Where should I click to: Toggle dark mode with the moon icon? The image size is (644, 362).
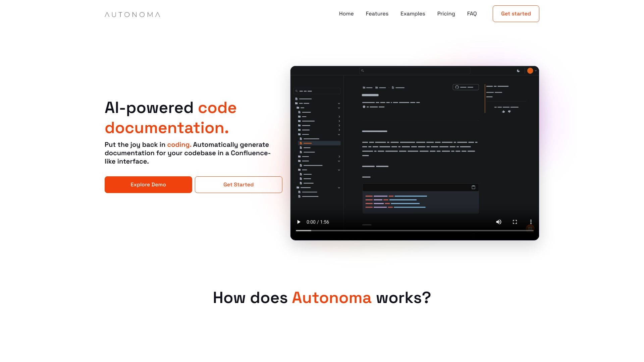click(x=519, y=71)
